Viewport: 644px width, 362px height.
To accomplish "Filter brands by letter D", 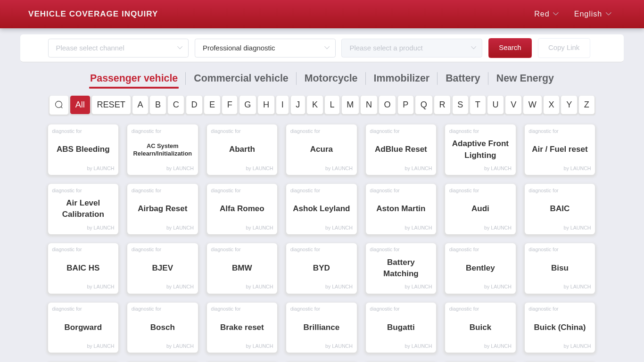I will (194, 105).
